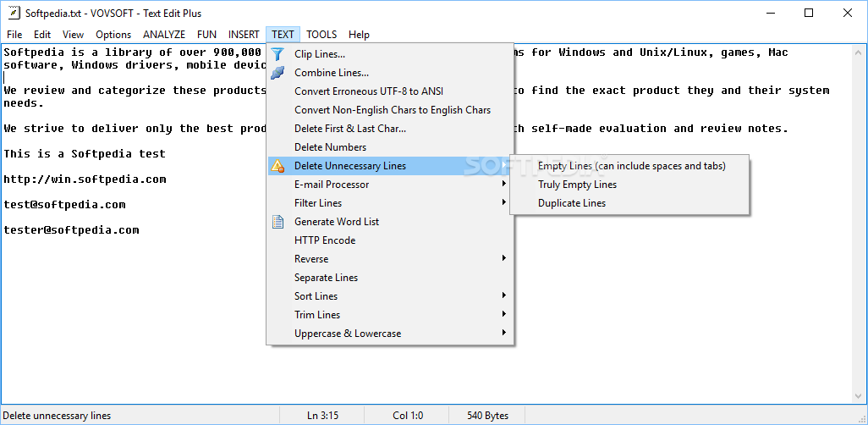Select Uppercase & Lowercase menu entry
Image resolution: width=868 pixels, height=425 pixels.
391,334
